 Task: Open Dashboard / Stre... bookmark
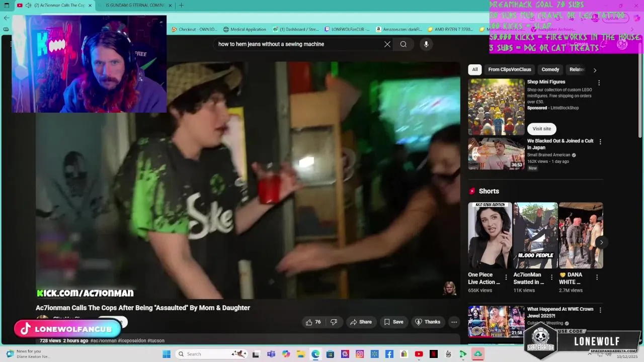296,29
